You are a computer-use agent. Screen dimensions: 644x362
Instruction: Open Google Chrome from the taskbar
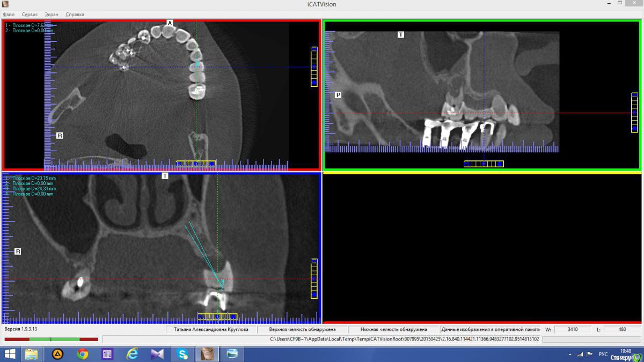82,354
